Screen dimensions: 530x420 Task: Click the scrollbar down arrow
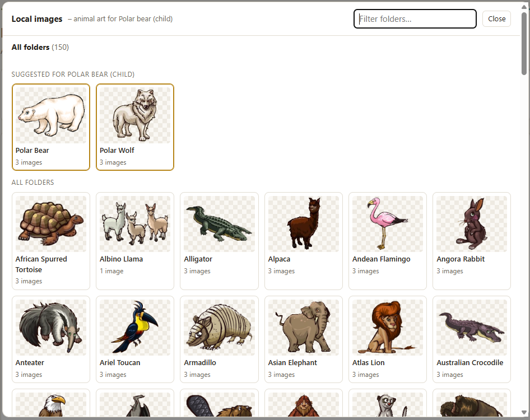point(524,412)
